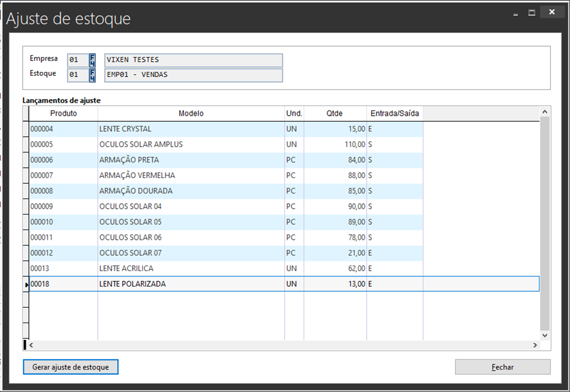
Task: Open the F4 lookup beside Estoque code
Action: click(93, 75)
